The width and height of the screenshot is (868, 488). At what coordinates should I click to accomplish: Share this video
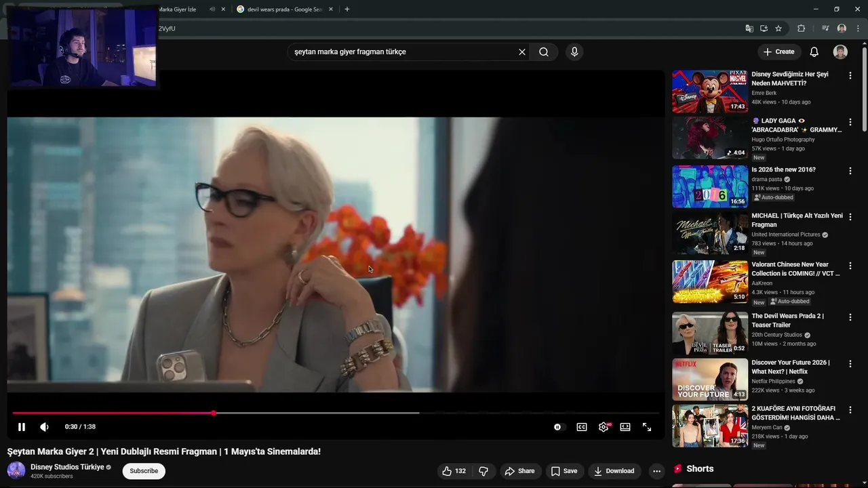point(519,471)
